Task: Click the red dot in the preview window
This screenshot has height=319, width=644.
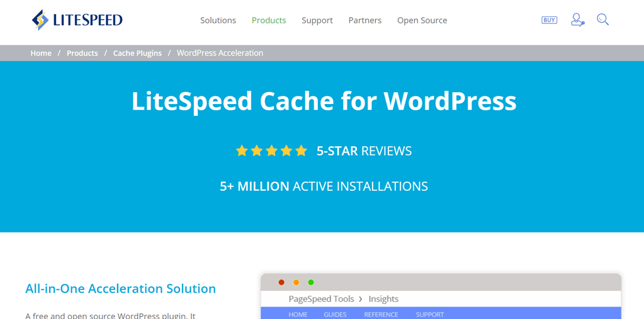Action: click(281, 282)
